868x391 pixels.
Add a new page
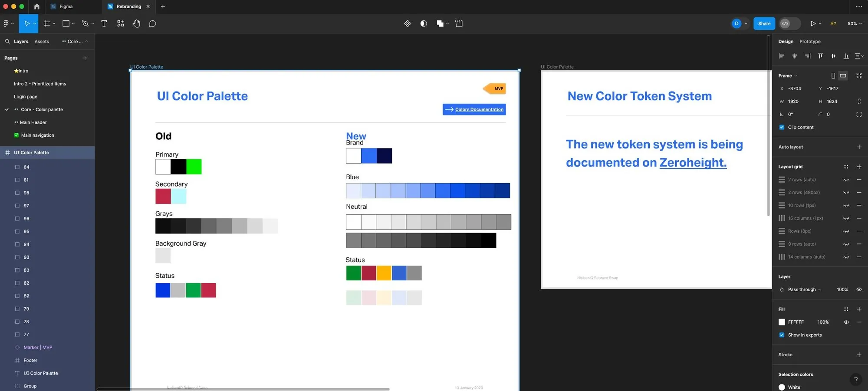click(85, 58)
